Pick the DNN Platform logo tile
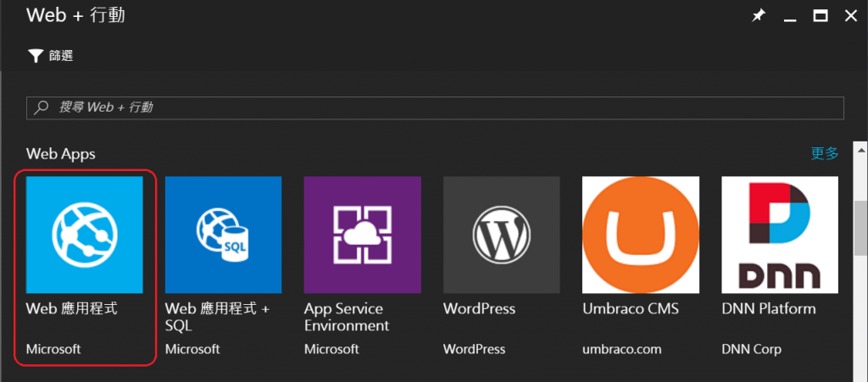This screenshot has height=382, width=868. [780, 235]
